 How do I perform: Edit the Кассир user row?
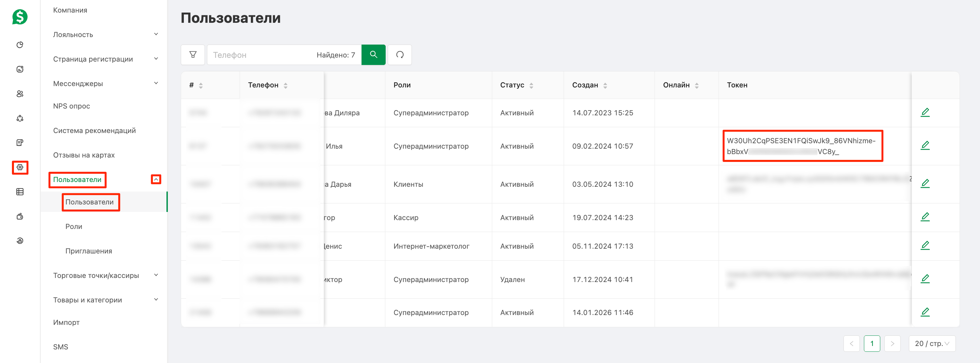pyautogui.click(x=925, y=217)
